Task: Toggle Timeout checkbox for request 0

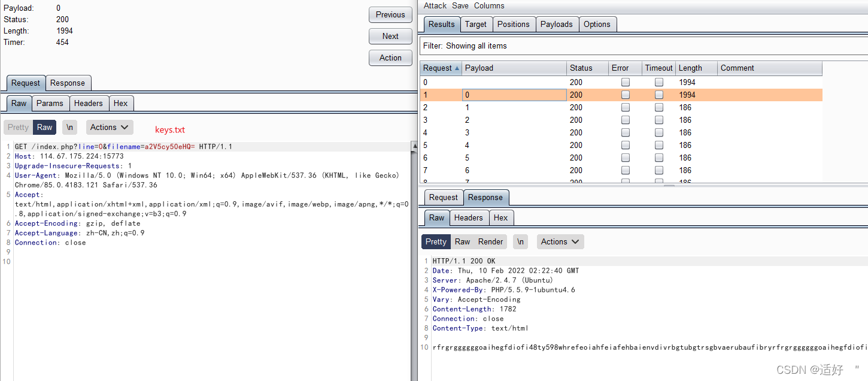Action: [x=659, y=82]
